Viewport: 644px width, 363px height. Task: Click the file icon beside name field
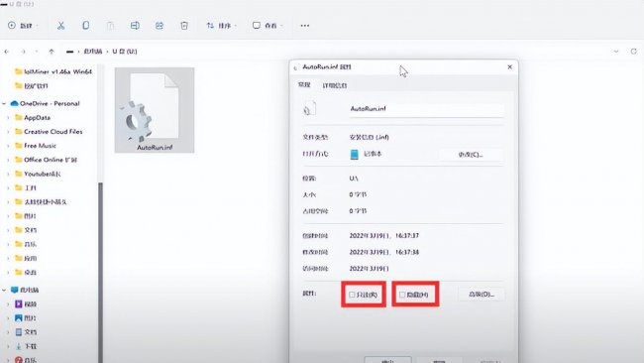309,109
